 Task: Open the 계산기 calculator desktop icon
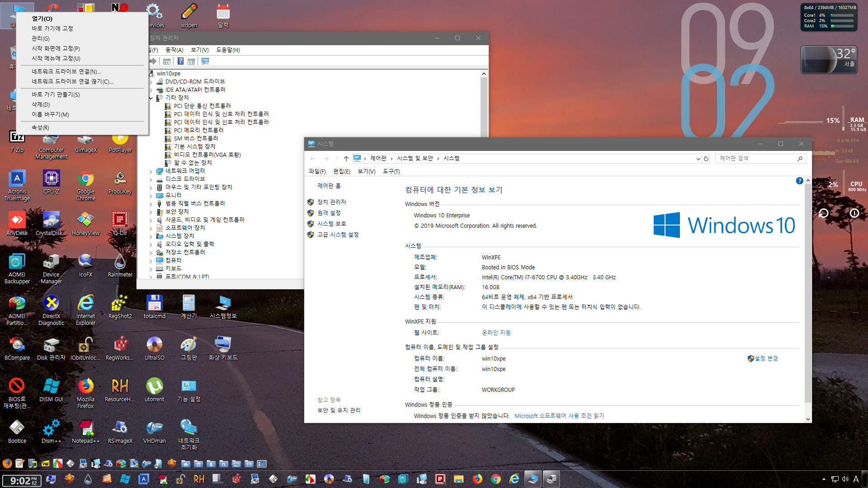pyautogui.click(x=189, y=307)
